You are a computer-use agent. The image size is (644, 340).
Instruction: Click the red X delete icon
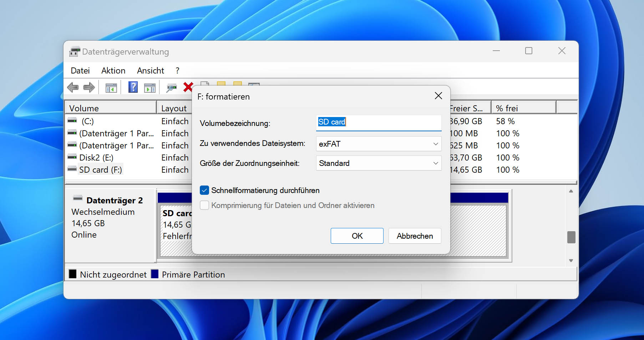(x=188, y=87)
